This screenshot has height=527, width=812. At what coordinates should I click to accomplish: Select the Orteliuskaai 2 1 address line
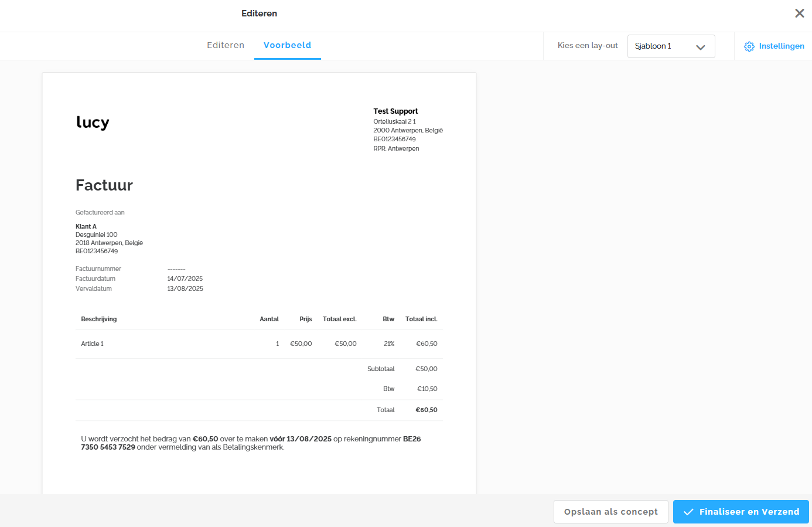tap(394, 121)
